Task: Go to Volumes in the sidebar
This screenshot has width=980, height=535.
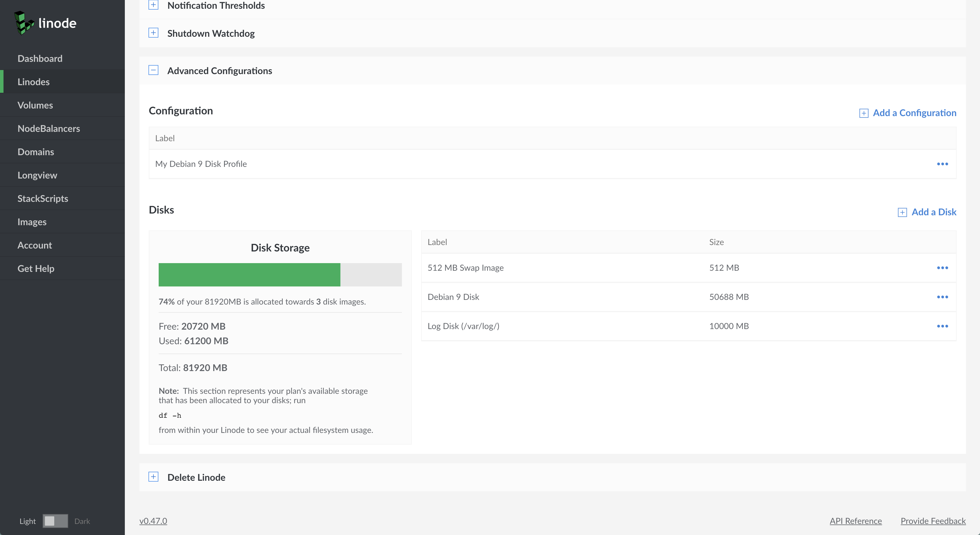Action: 35,105
